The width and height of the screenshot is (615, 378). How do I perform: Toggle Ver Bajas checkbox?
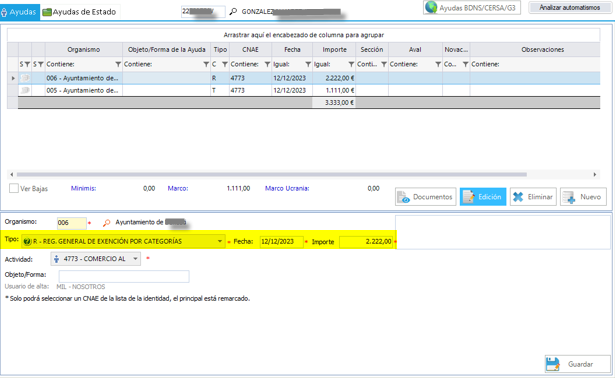14,188
